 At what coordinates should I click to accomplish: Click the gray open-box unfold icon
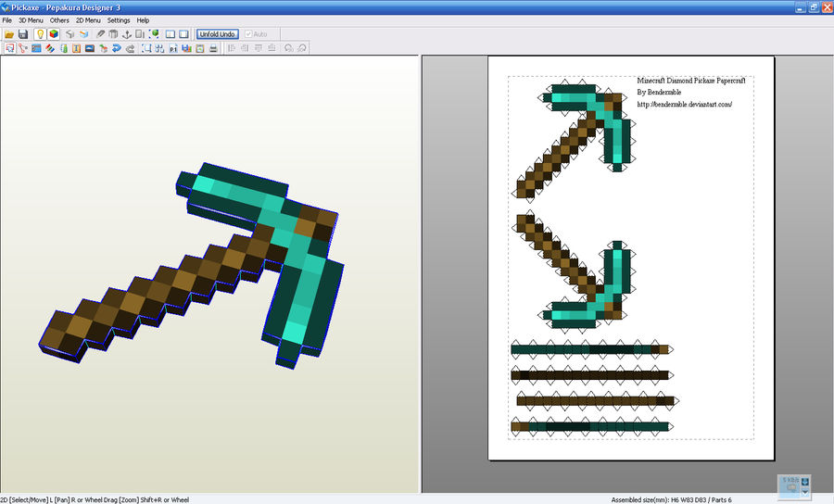pos(113,34)
